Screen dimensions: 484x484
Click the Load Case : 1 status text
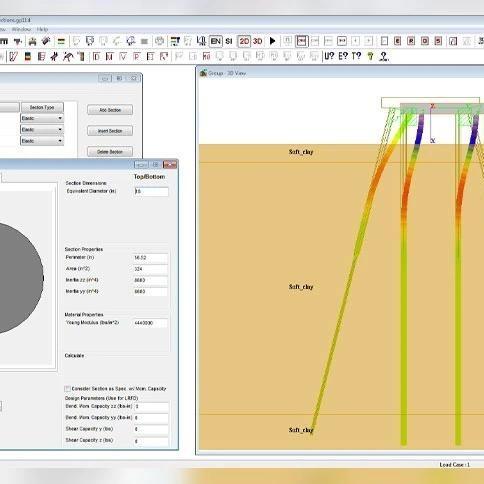pos(455,465)
